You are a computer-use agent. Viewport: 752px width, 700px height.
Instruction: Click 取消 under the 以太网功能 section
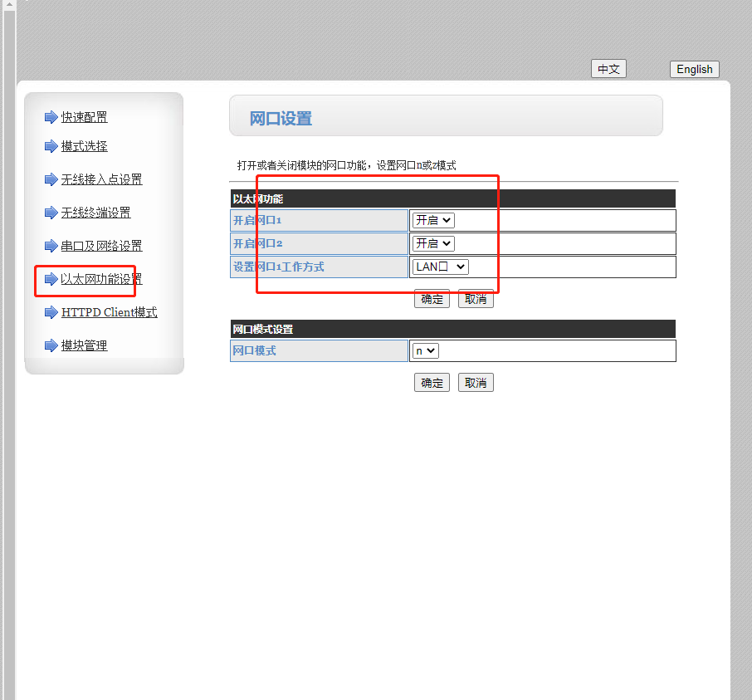tap(476, 299)
